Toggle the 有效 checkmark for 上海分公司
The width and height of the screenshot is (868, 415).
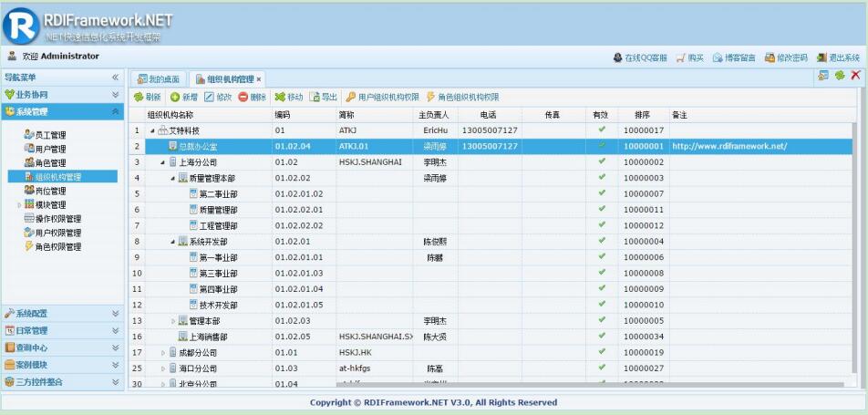coord(601,161)
